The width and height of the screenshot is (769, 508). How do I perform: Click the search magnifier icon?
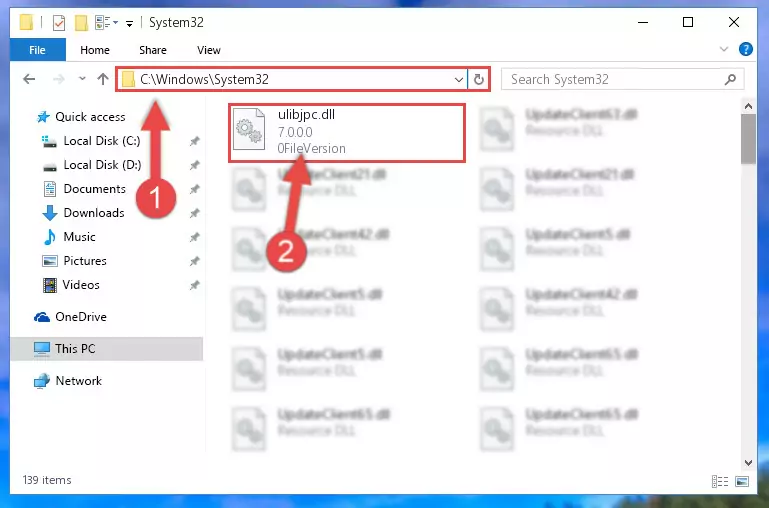click(730, 79)
